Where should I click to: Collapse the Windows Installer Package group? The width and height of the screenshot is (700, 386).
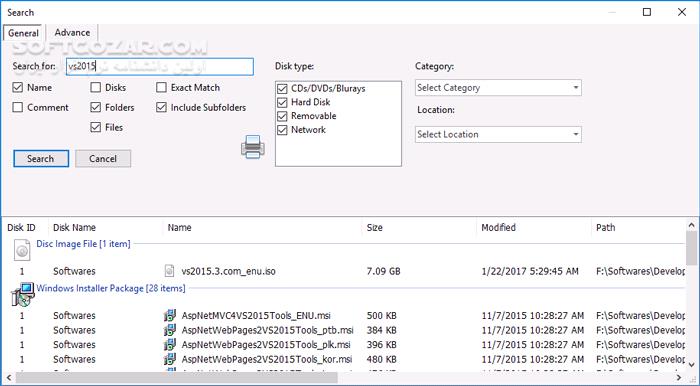111,288
